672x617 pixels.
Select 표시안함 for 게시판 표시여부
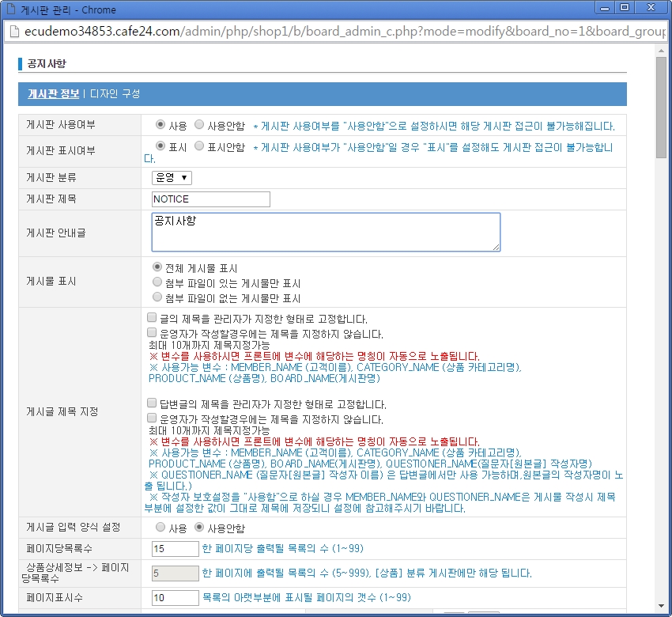pyautogui.click(x=198, y=146)
